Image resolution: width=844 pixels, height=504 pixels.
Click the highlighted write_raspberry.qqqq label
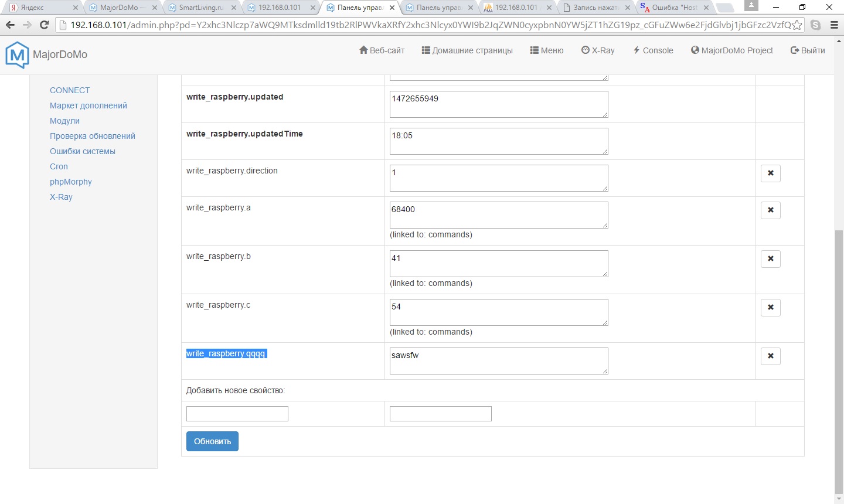[227, 353]
